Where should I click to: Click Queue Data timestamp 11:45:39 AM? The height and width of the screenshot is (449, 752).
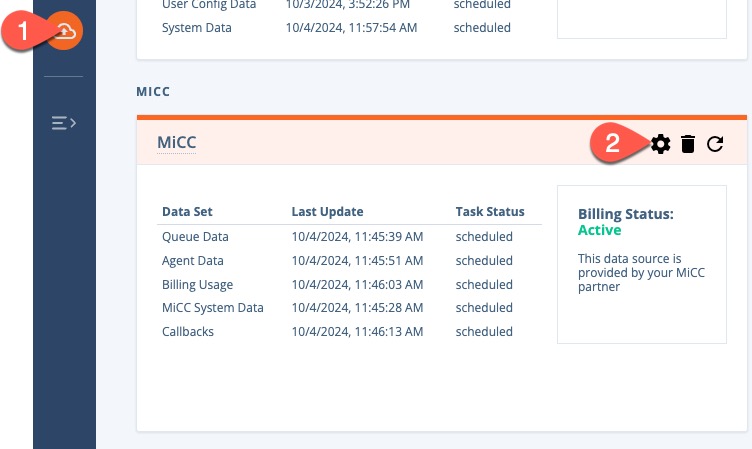click(357, 236)
